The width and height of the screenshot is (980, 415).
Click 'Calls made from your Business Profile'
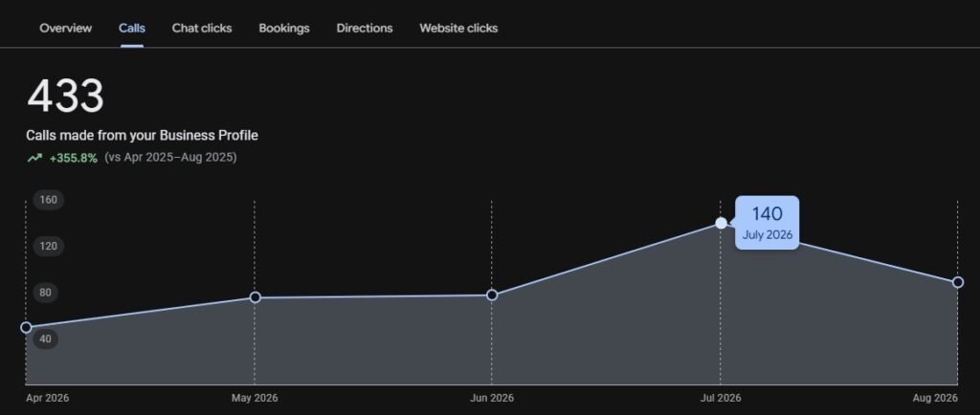point(142,136)
